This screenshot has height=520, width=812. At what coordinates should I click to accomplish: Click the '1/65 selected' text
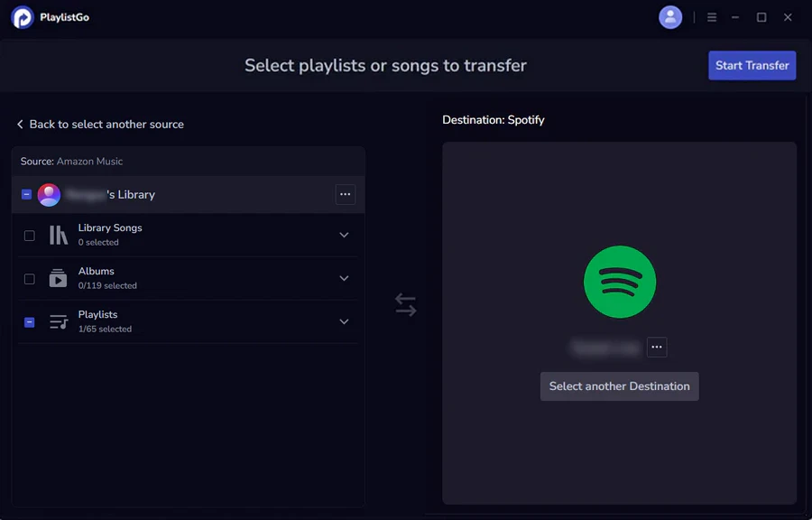[105, 330]
